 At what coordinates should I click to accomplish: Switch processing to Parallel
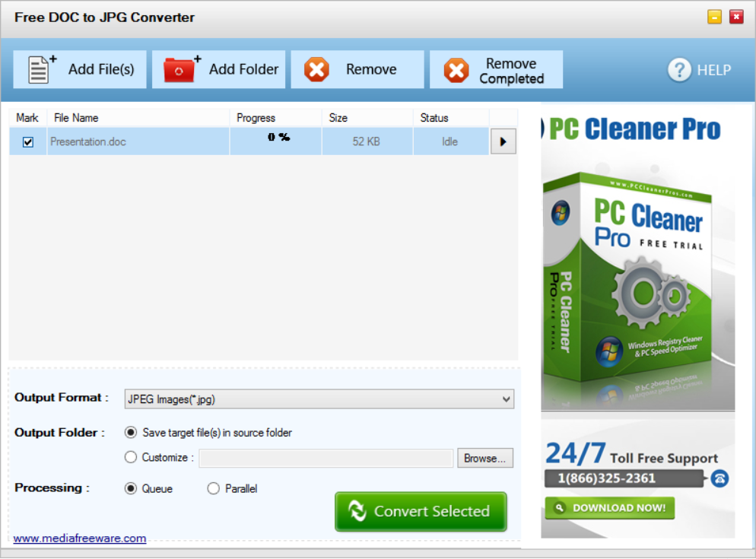(x=214, y=489)
